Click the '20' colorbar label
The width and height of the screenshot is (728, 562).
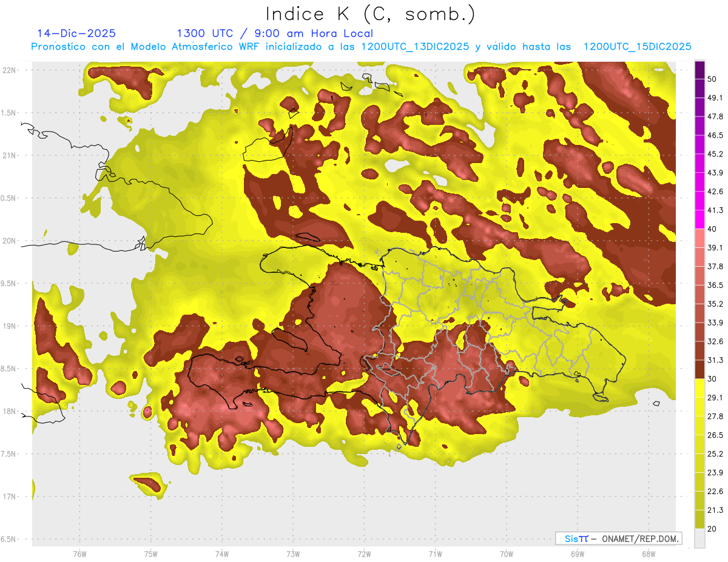coord(712,529)
